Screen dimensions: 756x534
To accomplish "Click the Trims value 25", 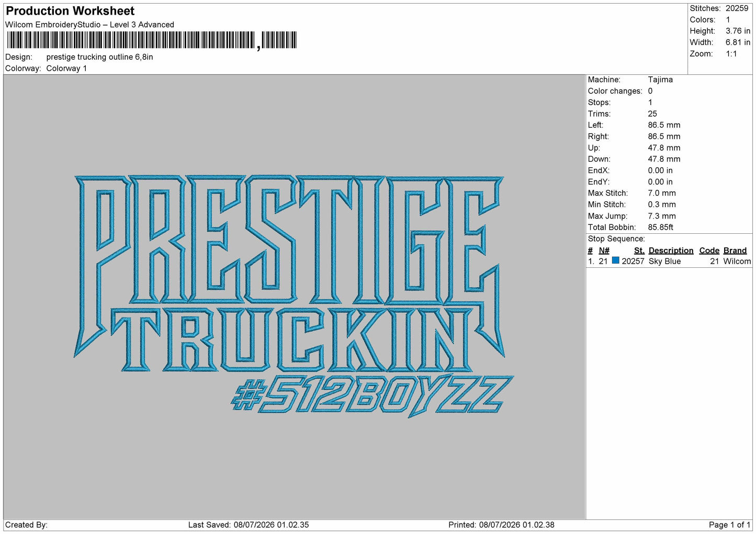I will tap(652, 114).
